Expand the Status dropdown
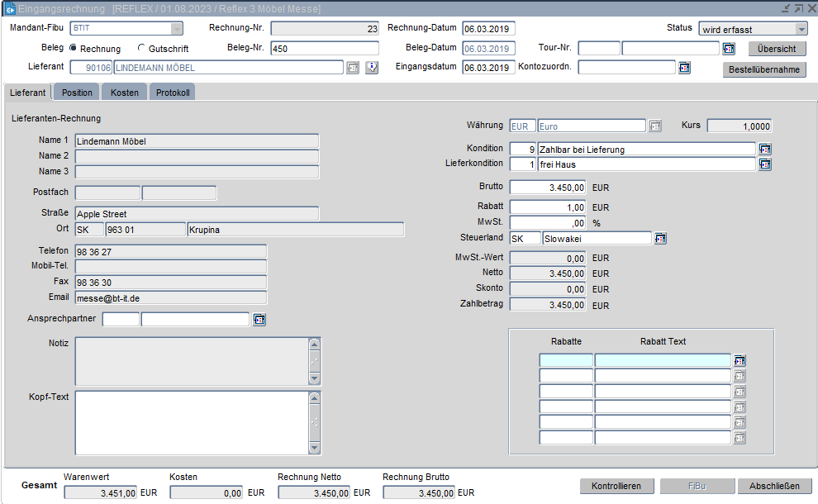The height and width of the screenshot is (504, 818). pos(801,29)
